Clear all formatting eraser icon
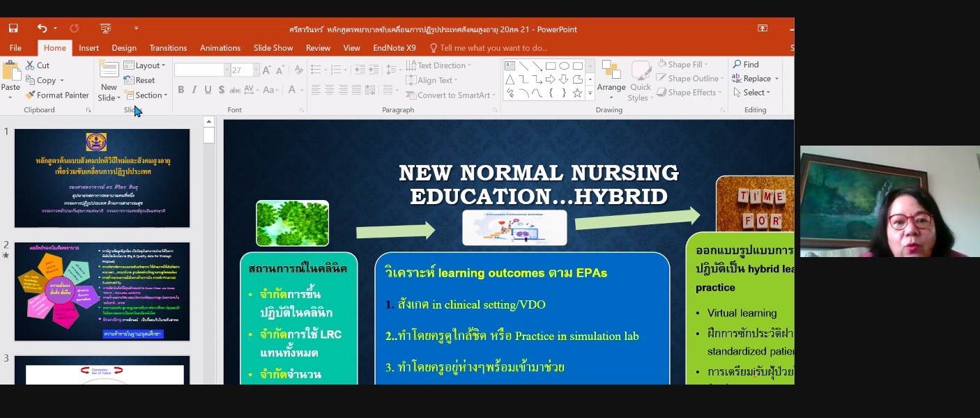This screenshot has width=980, height=418. coord(298,70)
